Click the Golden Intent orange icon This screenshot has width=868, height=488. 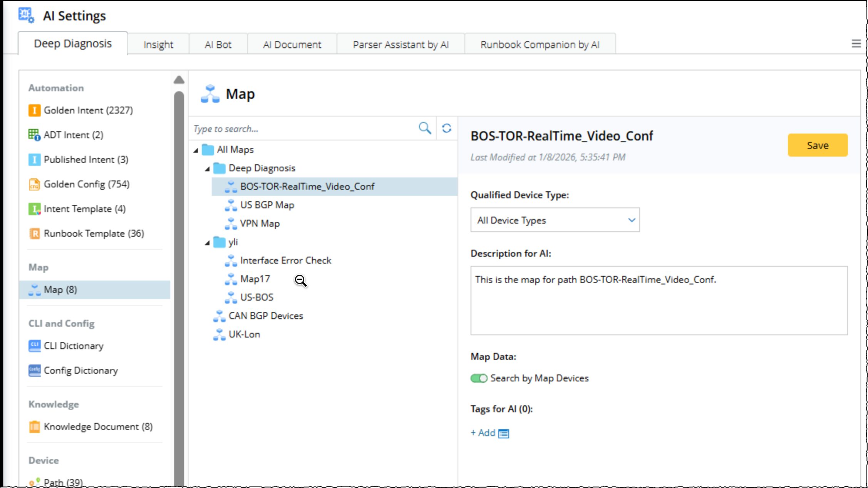click(x=34, y=110)
